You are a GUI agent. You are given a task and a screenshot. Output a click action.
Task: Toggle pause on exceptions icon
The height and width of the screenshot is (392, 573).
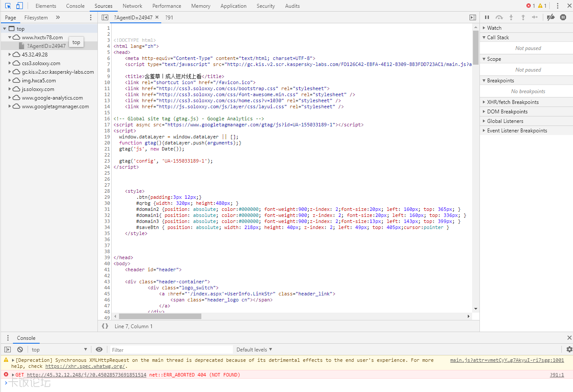563,17
